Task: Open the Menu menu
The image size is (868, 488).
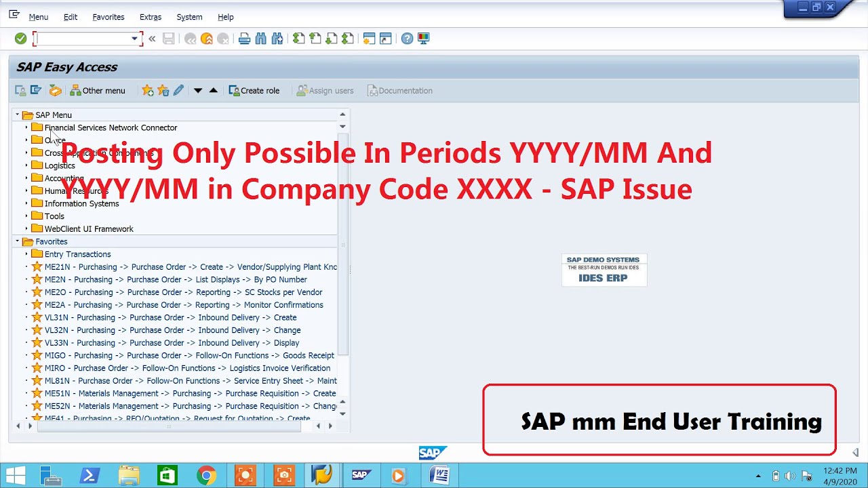Action: click(38, 17)
